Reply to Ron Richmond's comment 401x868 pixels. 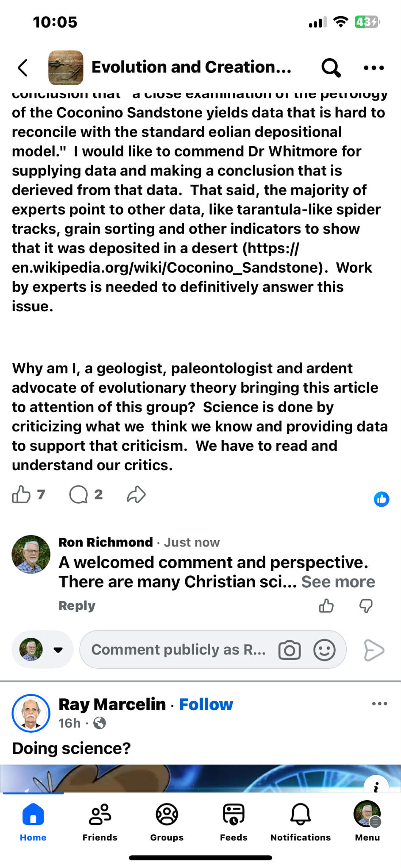77,606
